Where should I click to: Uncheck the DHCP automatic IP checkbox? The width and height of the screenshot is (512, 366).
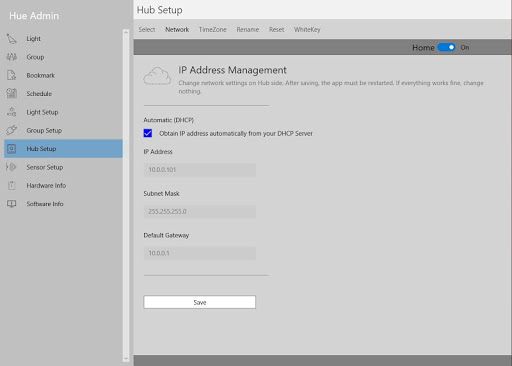(148, 133)
